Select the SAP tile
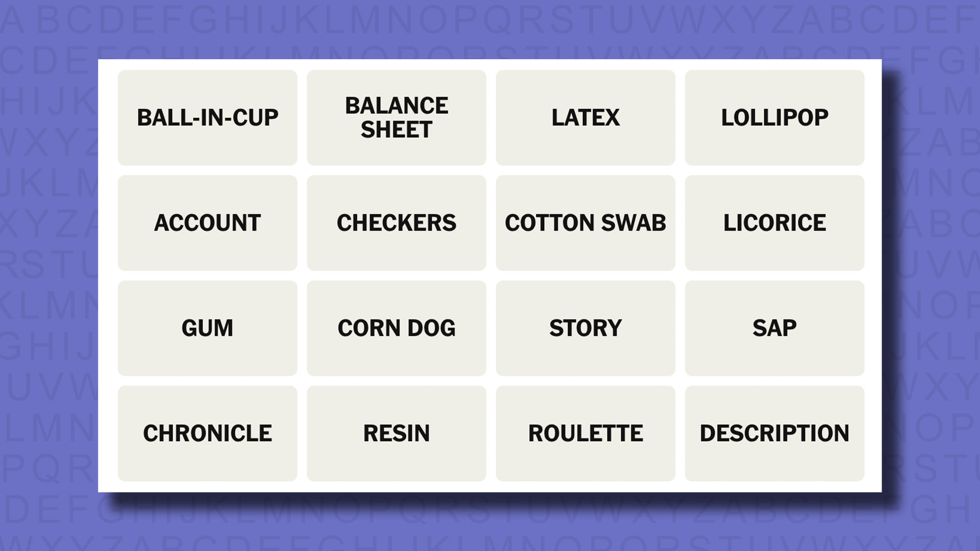Screen dimensions: 980x551 pyautogui.click(x=774, y=328)
